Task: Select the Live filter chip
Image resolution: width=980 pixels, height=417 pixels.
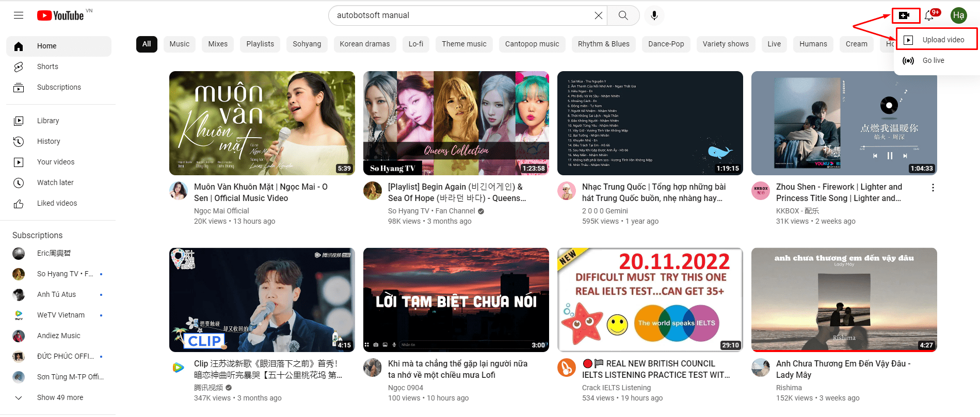Action: pyautogui.click(x=774, y=44)
